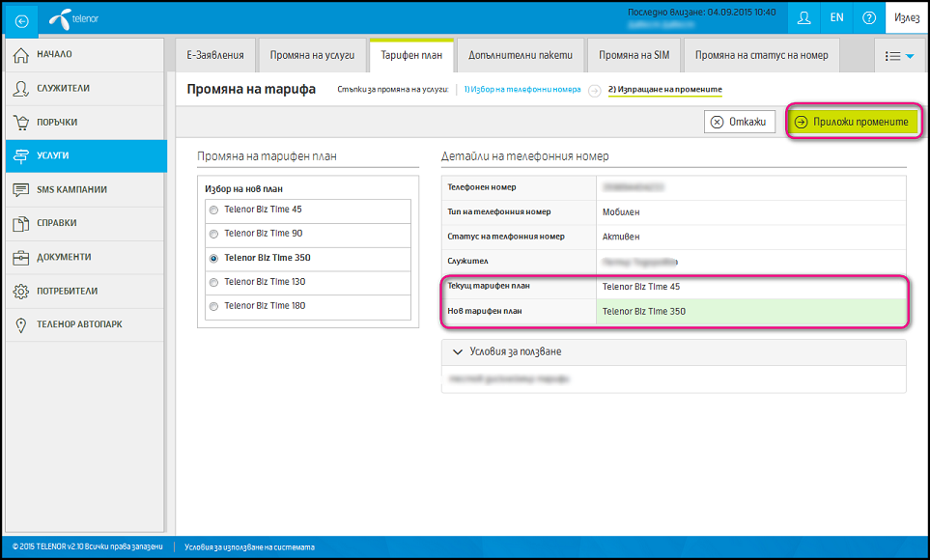The height and width of the screenshot is (560, 930).
Task: Open the list view dropdown menu
Action: 899,56
